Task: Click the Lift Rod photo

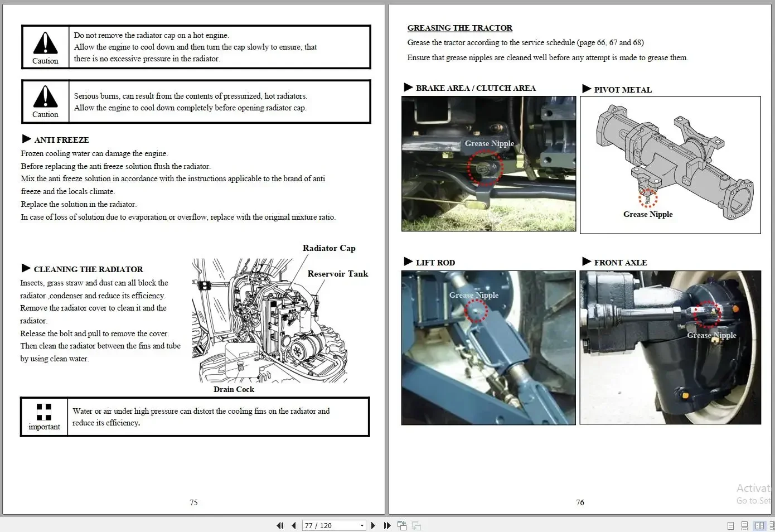Action: point(488,347)
